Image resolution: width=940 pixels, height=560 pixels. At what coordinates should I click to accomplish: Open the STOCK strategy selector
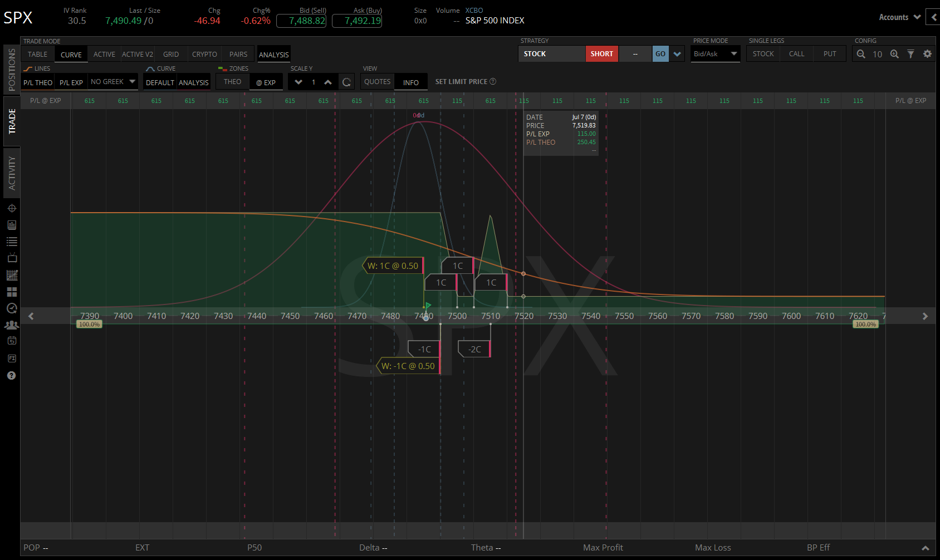tap(551, 54)
